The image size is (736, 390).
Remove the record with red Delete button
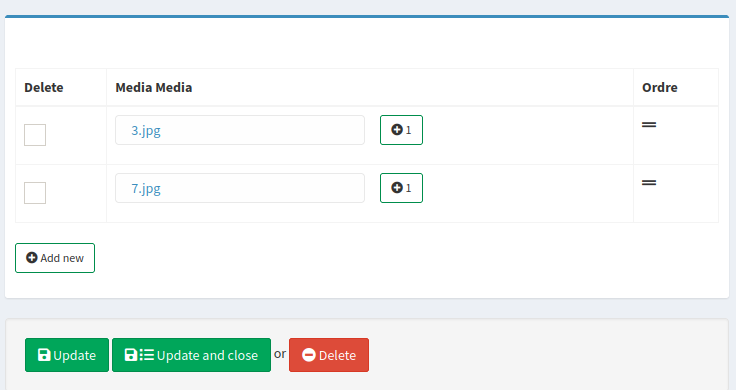[329, 355]
